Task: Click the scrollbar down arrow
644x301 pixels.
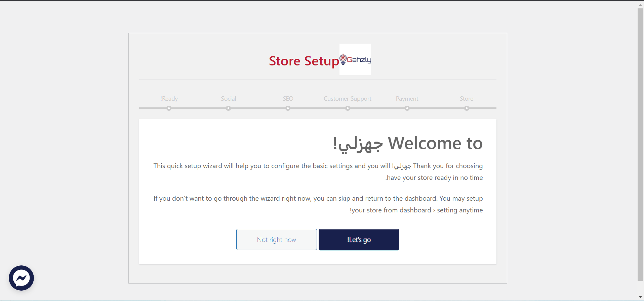Action: [x=640, y=297]
